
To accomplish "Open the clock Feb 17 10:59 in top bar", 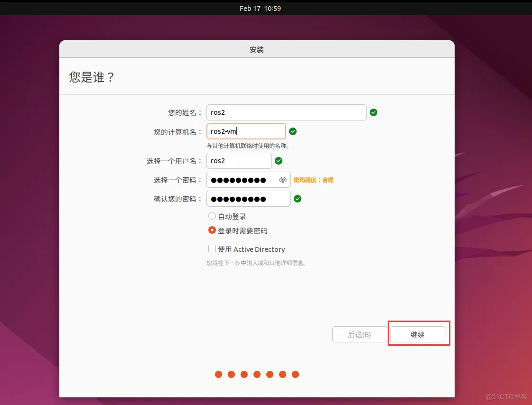I will (x=260, y=9).
